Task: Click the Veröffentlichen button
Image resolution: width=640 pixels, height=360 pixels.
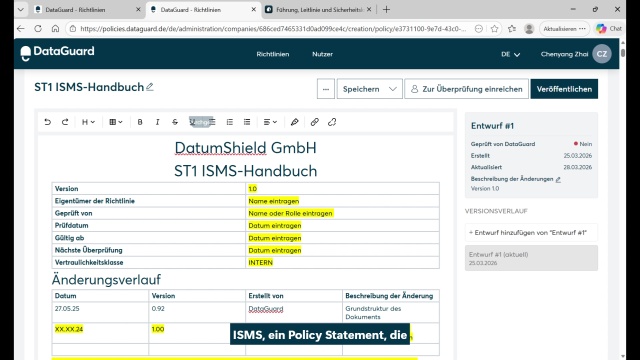Action: point(564,89)
